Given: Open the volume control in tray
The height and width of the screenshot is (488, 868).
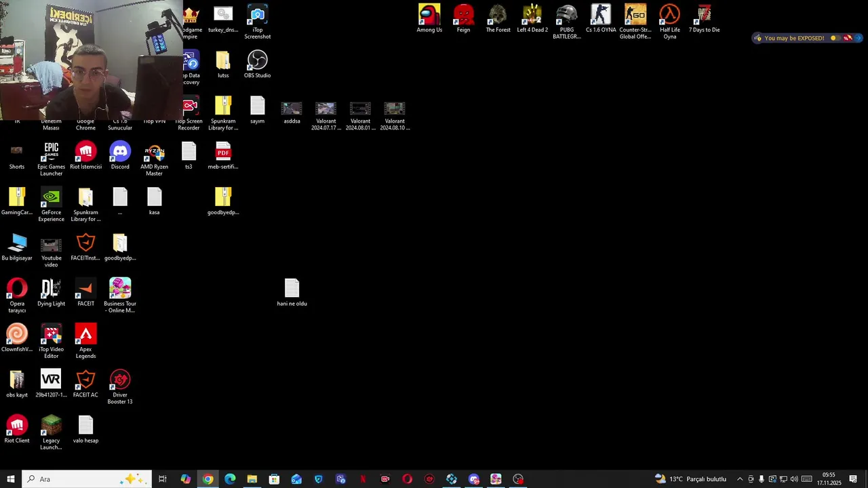Looking at the screenshot, I should click(794, 479).
